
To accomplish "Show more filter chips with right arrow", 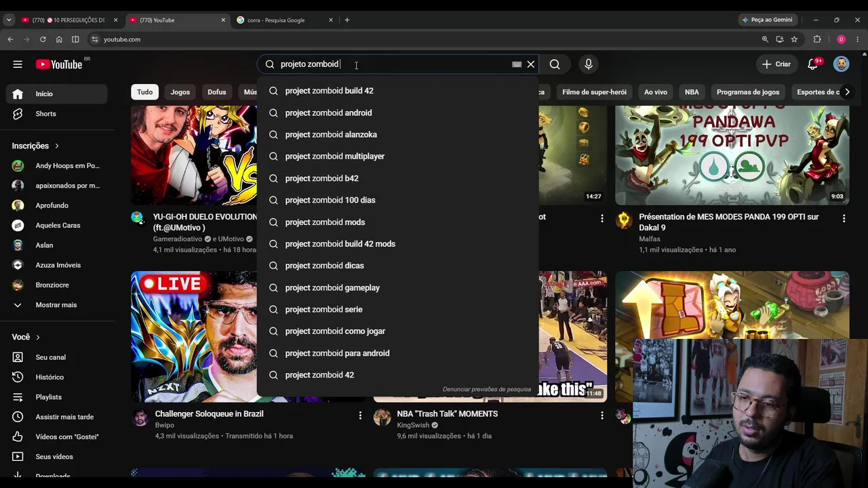I will click(847, 92).
